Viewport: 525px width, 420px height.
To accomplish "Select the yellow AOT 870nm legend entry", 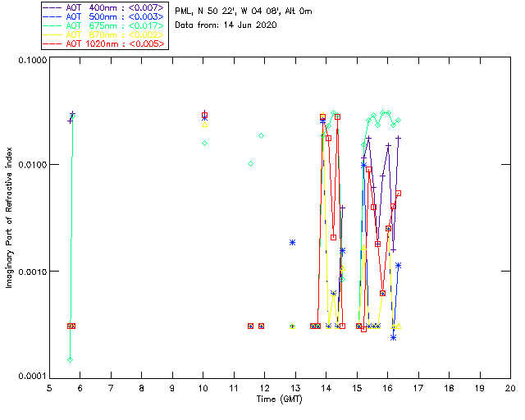I will (x=104, y=34).
